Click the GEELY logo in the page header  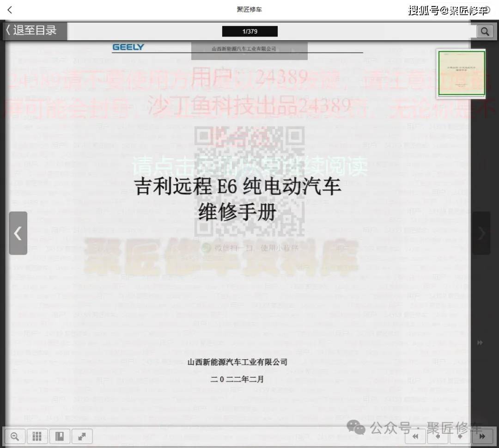(128, 47)
